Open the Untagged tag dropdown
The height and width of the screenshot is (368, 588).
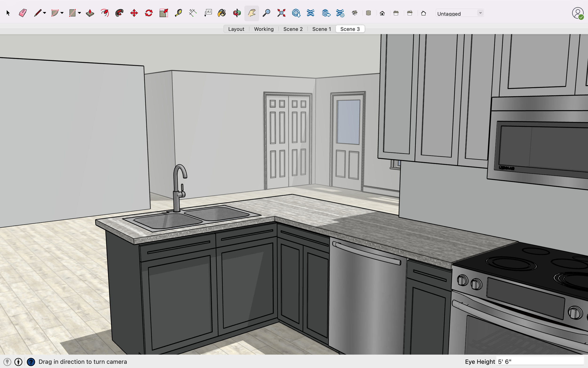coord(459,13)
